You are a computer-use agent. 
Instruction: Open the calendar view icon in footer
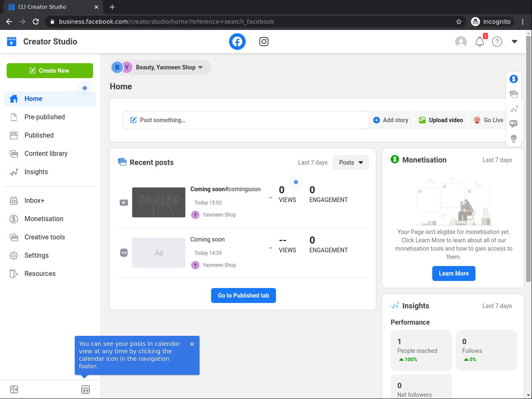click(86, 389)
